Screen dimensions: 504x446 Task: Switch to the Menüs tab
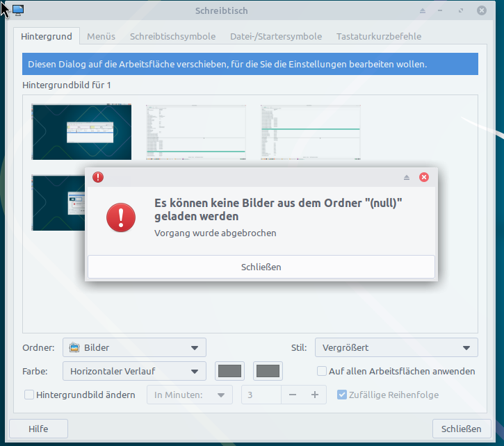point(101,36)
